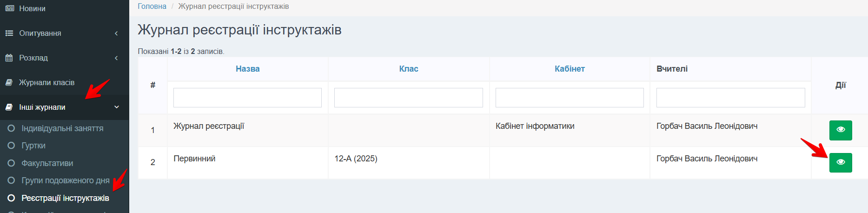Open Факультативи menu item

coord(47,163)
